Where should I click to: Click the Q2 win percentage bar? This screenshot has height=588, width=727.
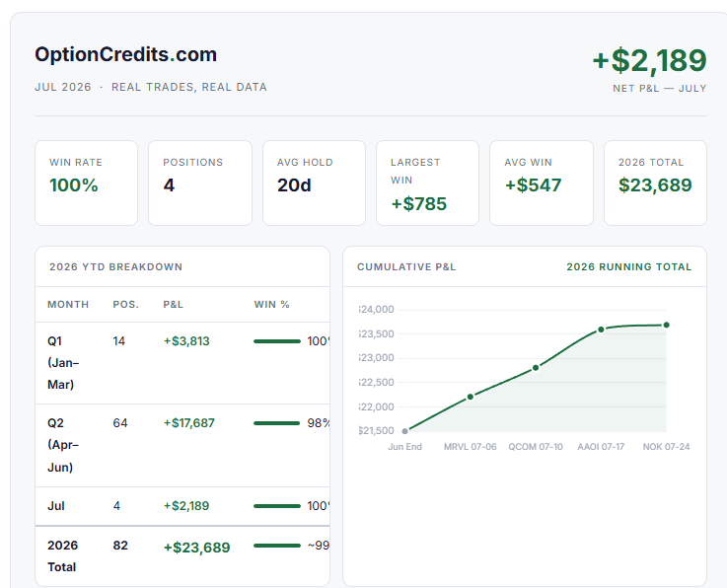click(x=277, y=423)
